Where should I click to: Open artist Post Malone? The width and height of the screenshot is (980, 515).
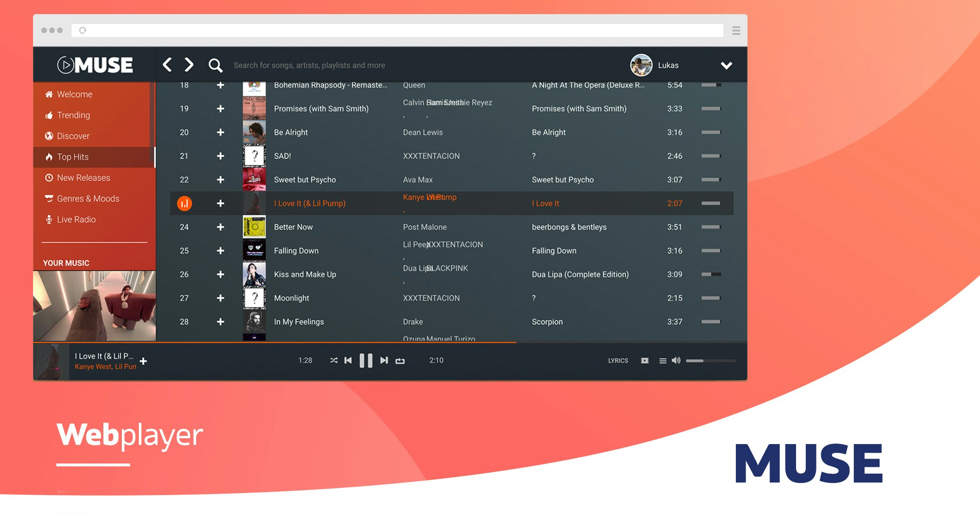[425, 227]
